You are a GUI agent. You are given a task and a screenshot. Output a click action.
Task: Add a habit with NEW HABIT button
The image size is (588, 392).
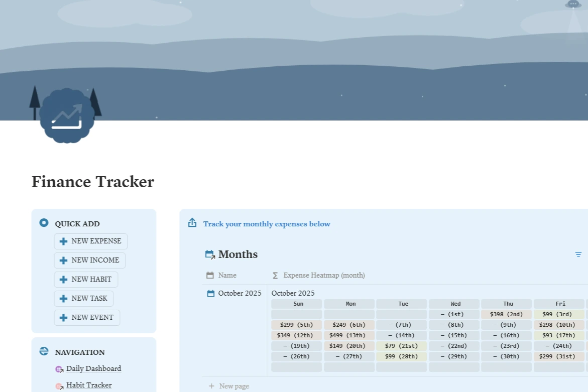point(86,279)
